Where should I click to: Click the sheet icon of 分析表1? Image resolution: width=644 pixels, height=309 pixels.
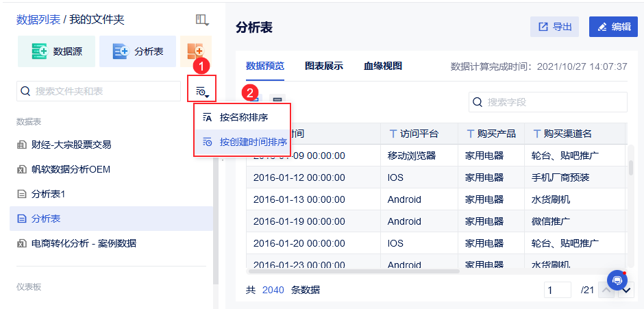pos(21,194)
